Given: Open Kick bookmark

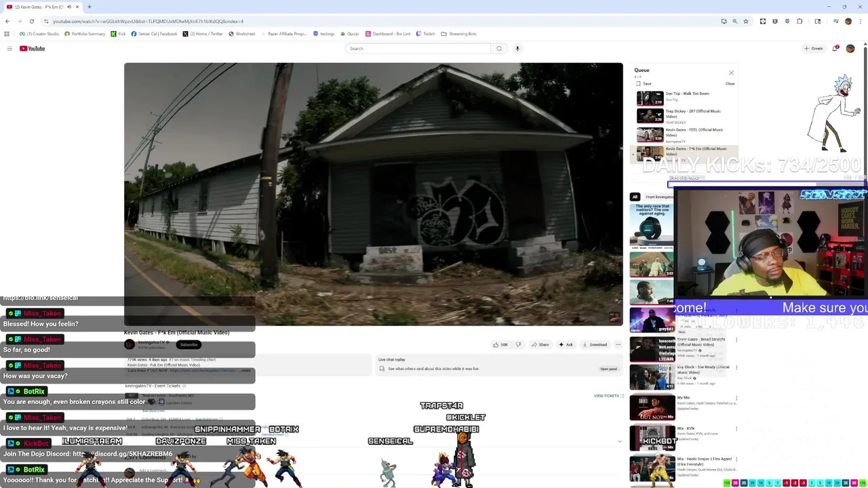Looking at the screenshot, I should tap(119, 34).
